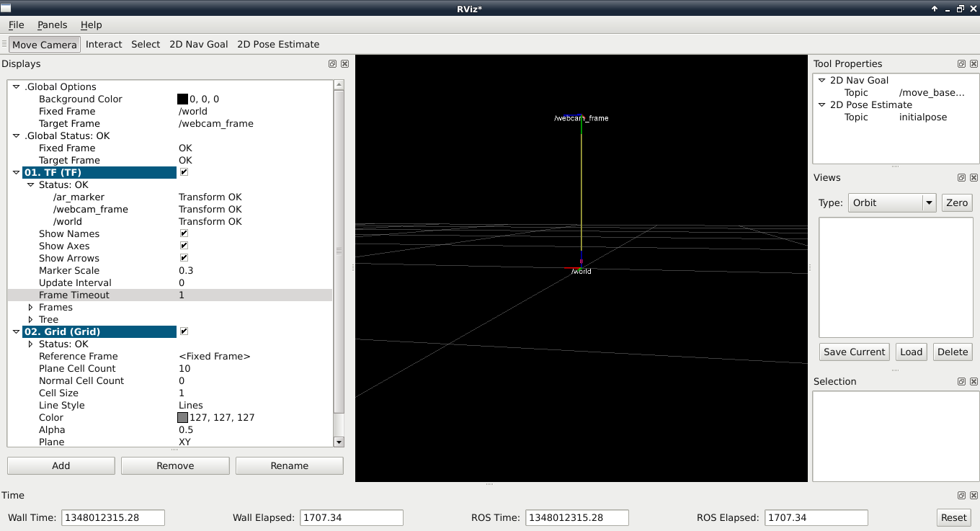Collapse the Global Options section
Screen dimensions: 980x531
click(x=16, y=87)
